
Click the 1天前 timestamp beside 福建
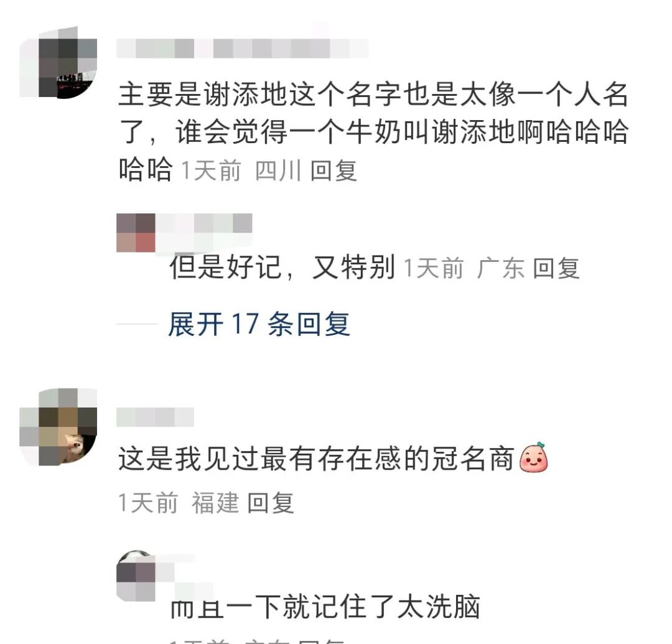148,502
